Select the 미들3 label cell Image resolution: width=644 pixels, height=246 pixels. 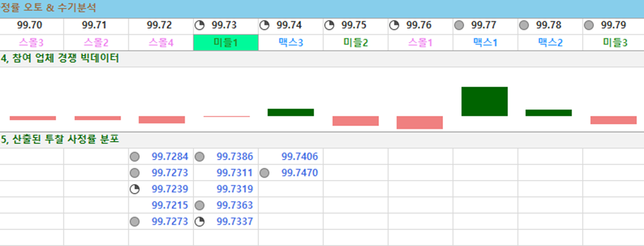[614, 42]
